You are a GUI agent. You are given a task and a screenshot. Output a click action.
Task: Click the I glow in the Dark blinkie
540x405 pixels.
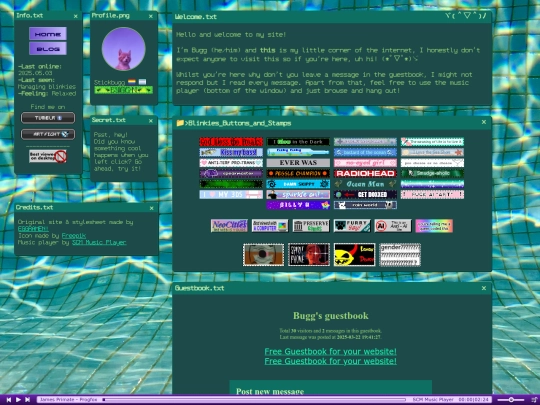coord(298,142)
